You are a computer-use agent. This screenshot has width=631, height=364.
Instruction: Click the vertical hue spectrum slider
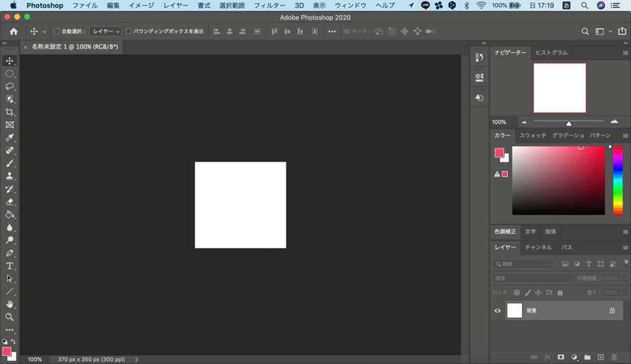618,180
